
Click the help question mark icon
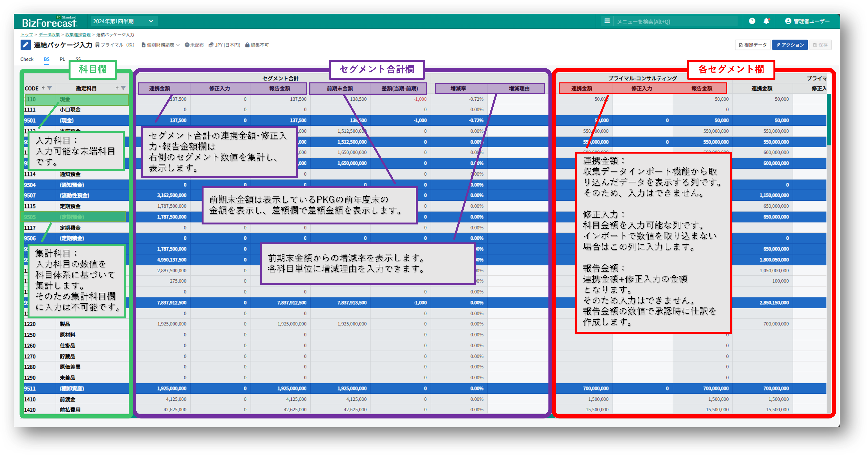(x=752, y=21)
